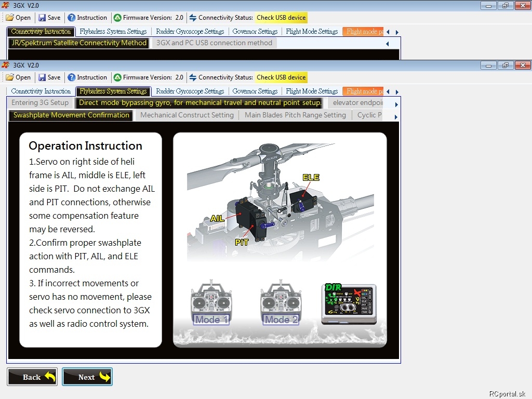This screenshot has height=399, width=532.
Task: Click the 3GX app icon in background window title bar
Action: (6, 5)
